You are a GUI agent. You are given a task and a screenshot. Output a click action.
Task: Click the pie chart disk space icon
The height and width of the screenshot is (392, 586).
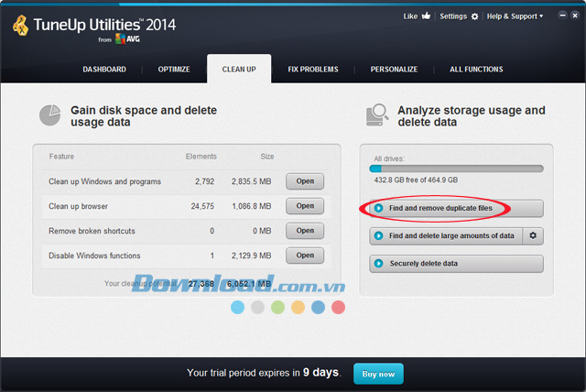49,115
